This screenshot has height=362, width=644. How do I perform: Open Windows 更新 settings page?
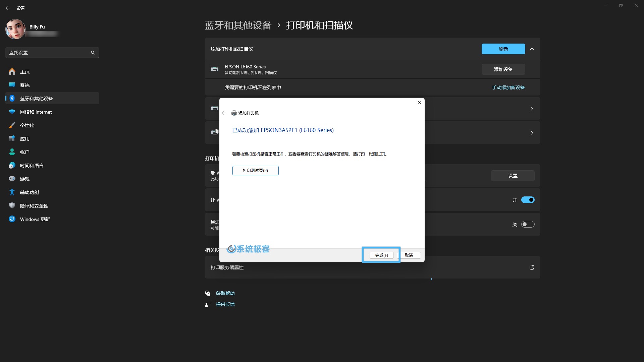click(x=52, y=219)
